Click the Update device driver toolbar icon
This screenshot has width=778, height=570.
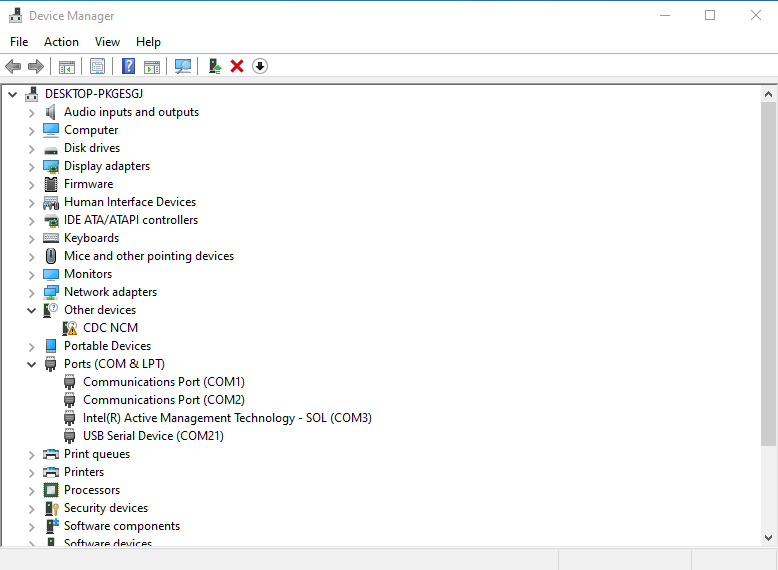214,66
